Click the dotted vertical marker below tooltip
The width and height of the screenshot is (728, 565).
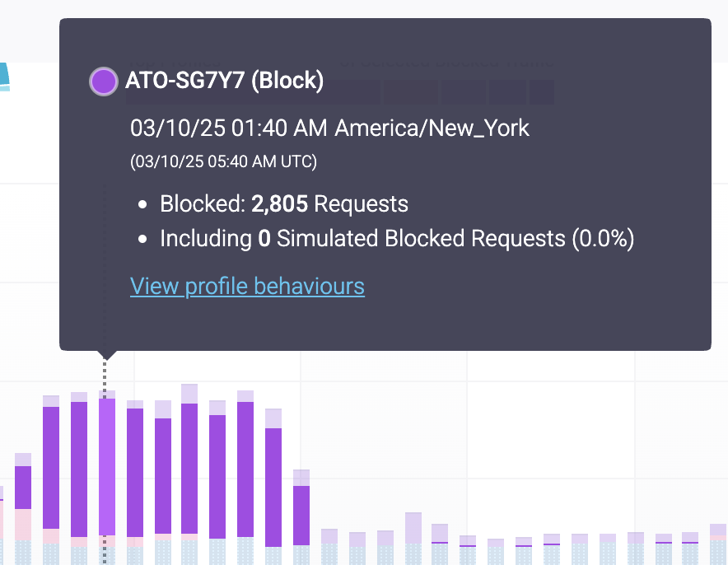tap(105, 375)
